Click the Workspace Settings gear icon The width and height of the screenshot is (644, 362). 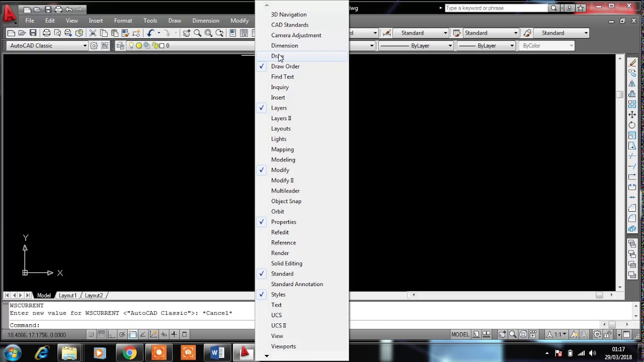94,46
